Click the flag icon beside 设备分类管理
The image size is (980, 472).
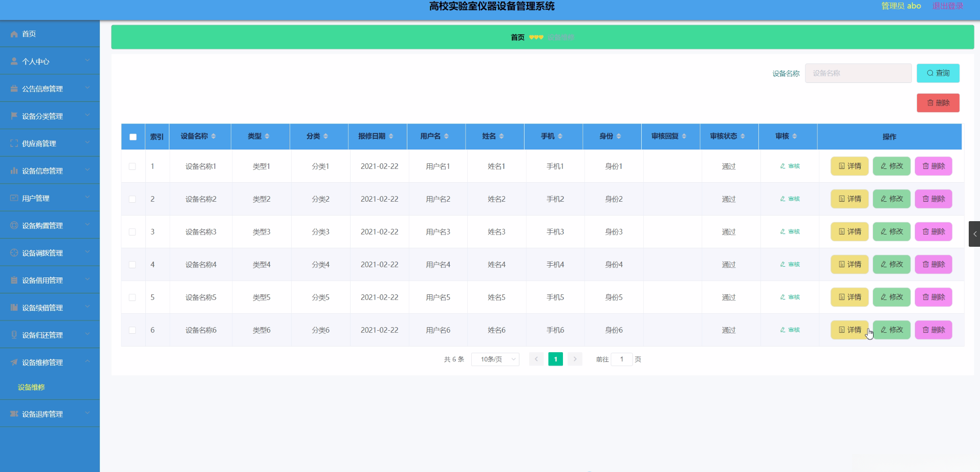click(14, 115)
